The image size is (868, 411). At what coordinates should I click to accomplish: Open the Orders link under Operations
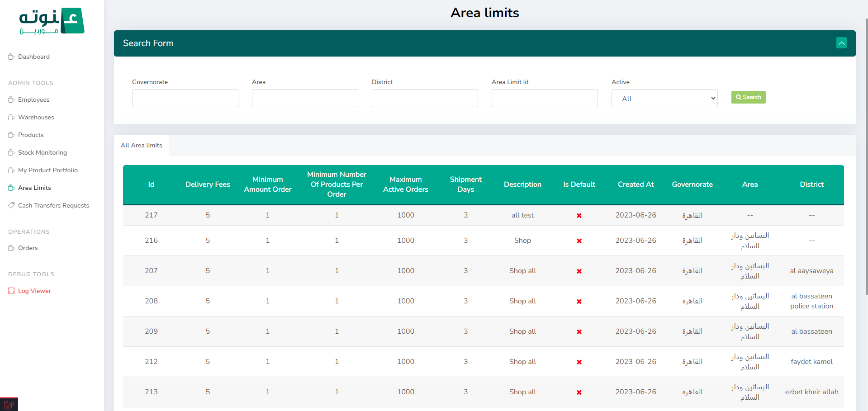(x=28, y=248)
